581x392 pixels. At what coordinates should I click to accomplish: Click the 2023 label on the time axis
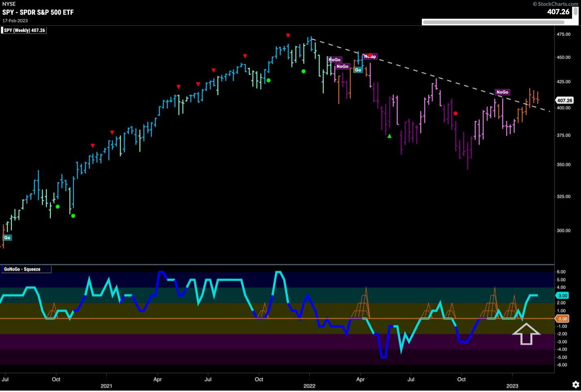pos(512,386)
